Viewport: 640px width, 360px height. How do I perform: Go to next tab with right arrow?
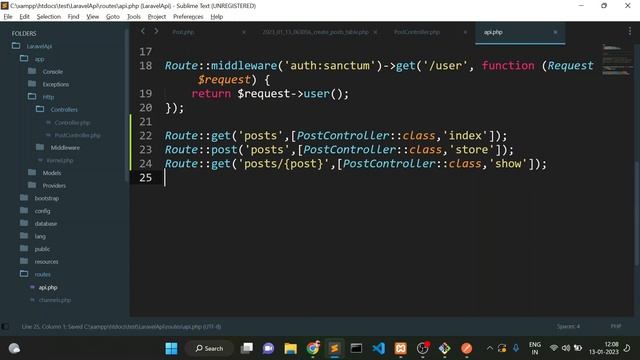[156, 31]
